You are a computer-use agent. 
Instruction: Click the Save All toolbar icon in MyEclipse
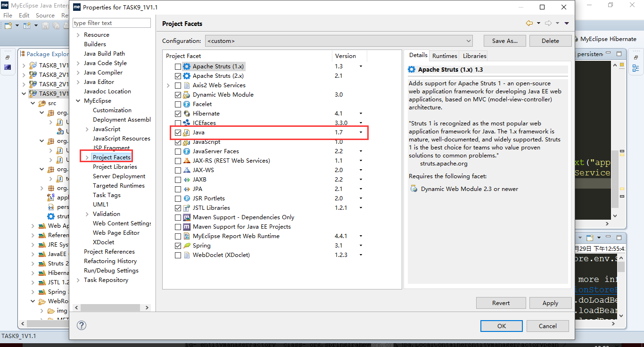(x=57, y=25)
